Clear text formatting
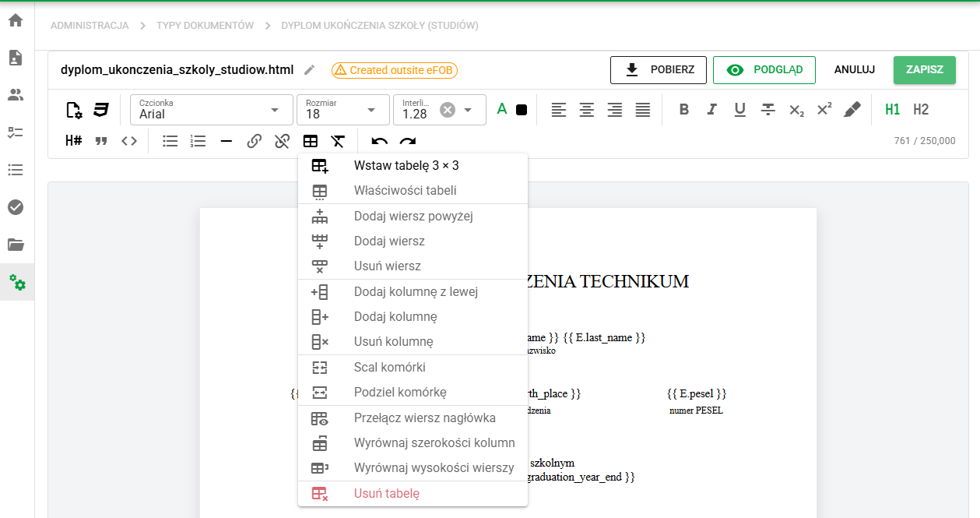 click(x=338, y=141)
